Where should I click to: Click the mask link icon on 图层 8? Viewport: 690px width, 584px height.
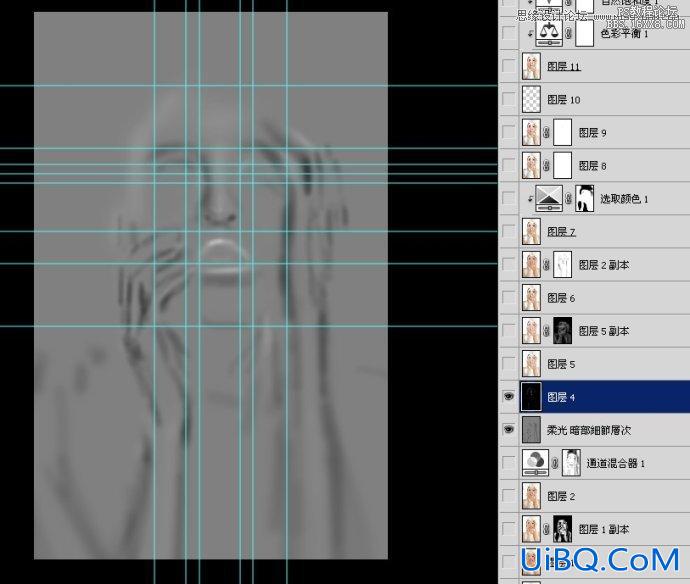pos(547,165)
